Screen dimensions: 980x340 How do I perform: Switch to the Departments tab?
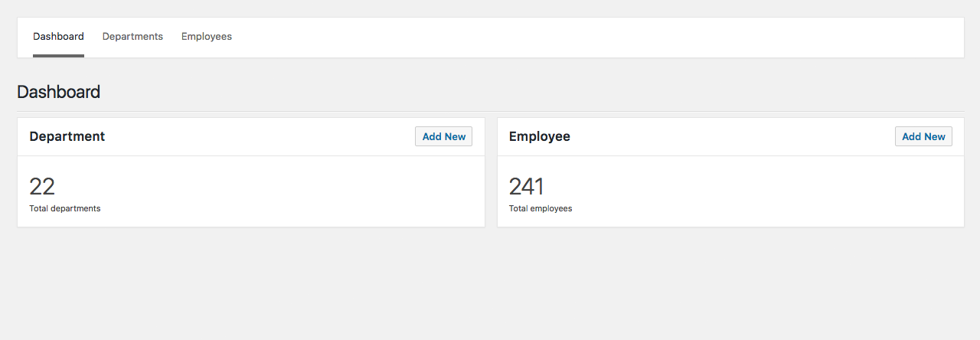(x=132, y=37)
